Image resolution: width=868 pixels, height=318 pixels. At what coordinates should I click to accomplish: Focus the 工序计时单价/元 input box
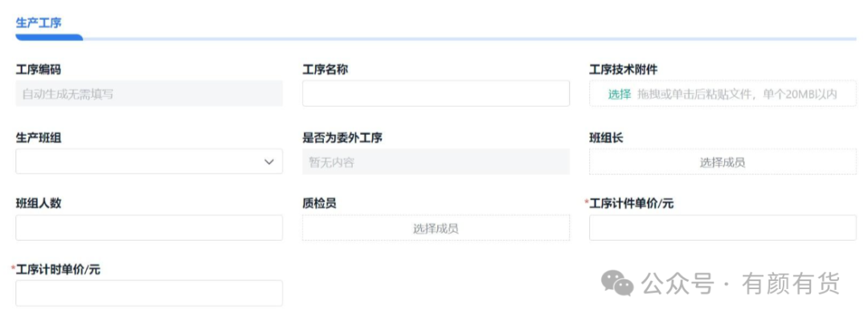pos(149,293)
